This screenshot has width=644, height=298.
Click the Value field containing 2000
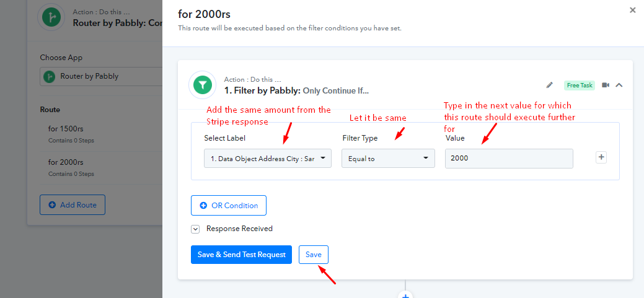tap(509, 159)
